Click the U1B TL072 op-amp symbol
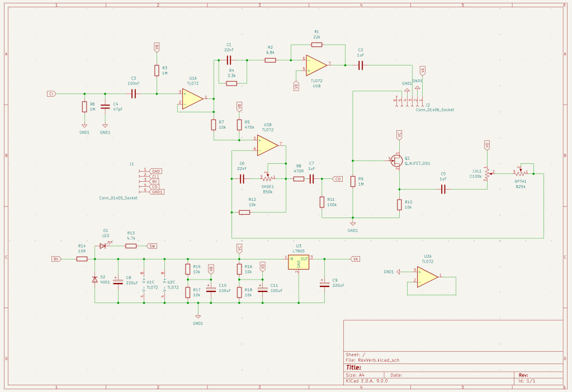Image resolution: width=572 pixels, height=392 pixels. (316, 65)
